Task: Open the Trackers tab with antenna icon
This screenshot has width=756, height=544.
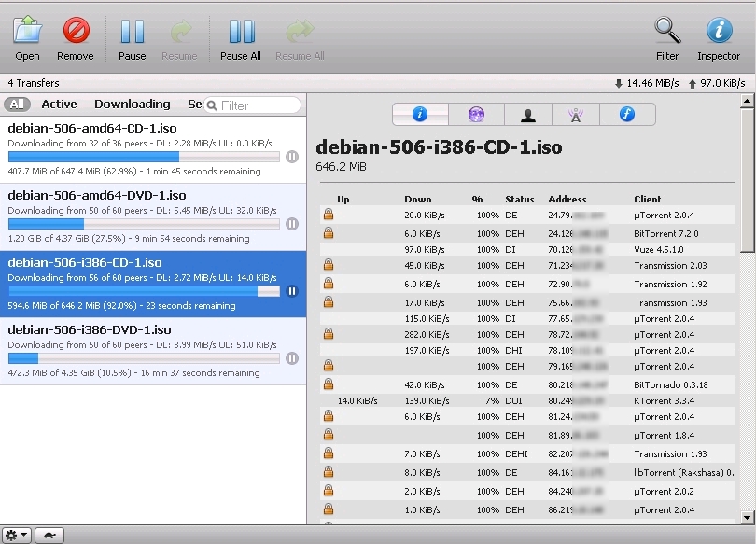Action: tap(576, 115)
